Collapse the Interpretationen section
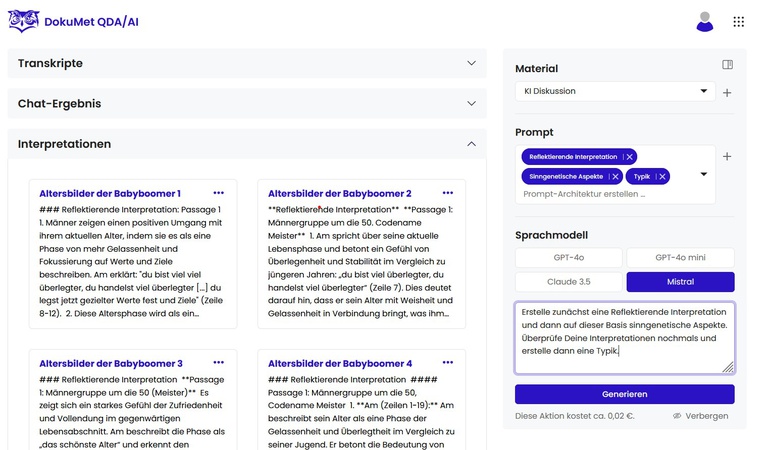 (x=247, y=144)
